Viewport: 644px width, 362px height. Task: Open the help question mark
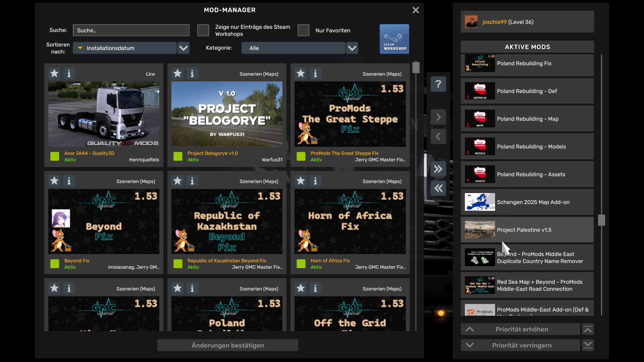(438, 84)
